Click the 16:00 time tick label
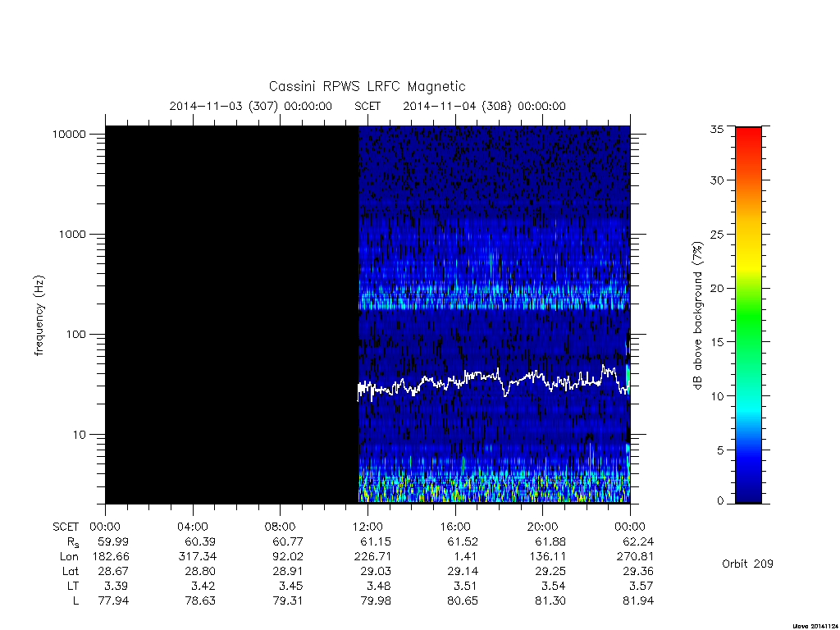 click(x=455, y=527)
